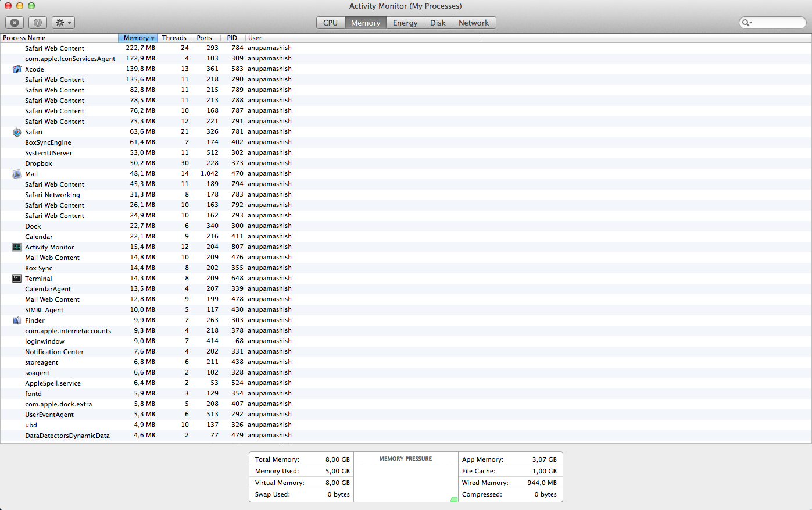Click the Compressed 0 bytes value
The width and height of the screenshot is (812, 510).
(546, 494)
